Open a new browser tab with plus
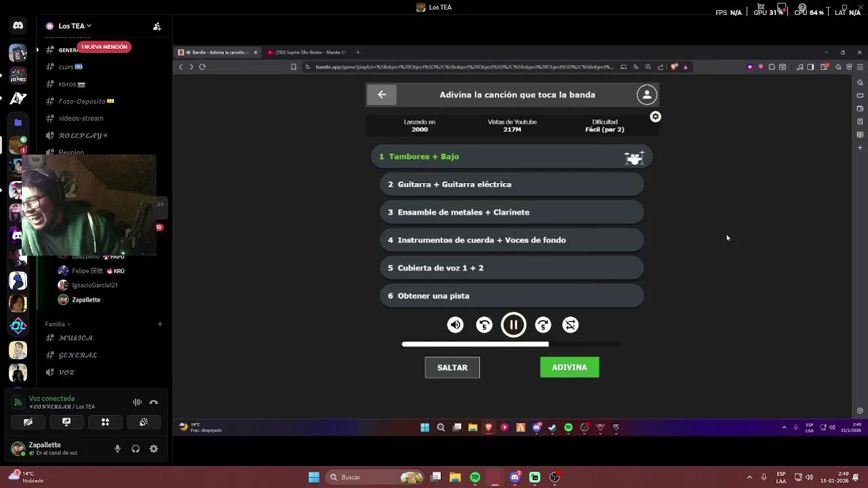Screen dimensions: 868x488 click(358, 52)
